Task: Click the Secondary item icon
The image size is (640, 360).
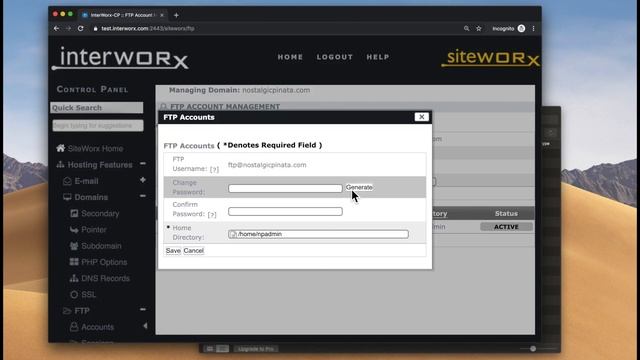Action: pos(74,213)
